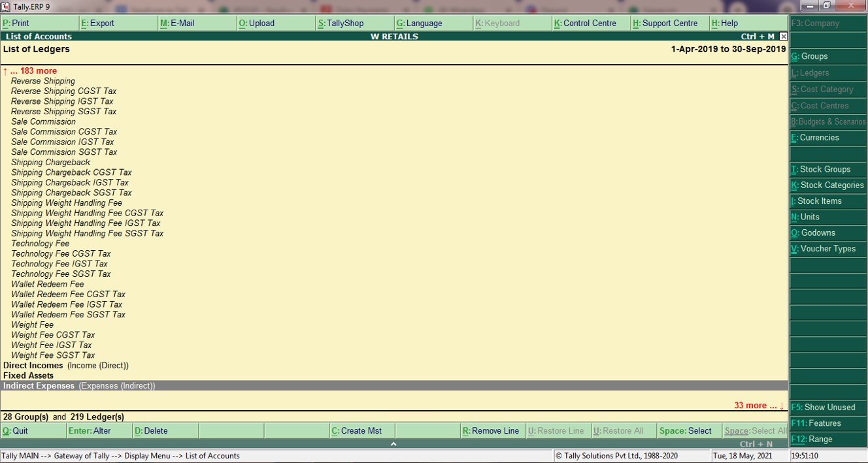Select Reverse Shipping IGST Tax ledger
The width and height of the screenshot is (868, 463).
[x=62, y=101]
